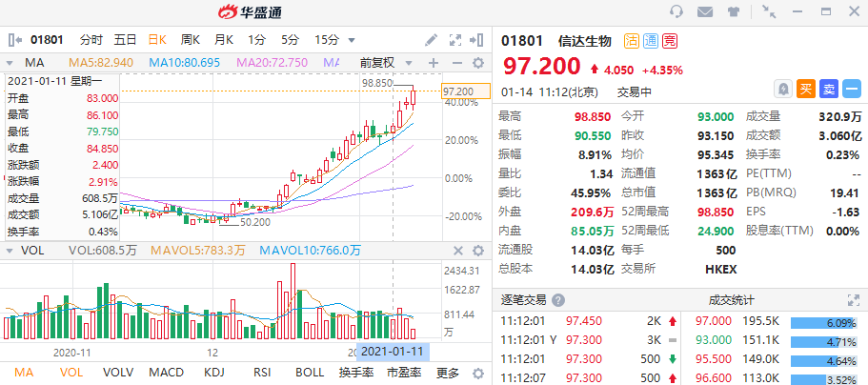Viewport: 868px width, 385px height.
Task: Toggle the RSI indicator
Action: click(x=262, y=373)
